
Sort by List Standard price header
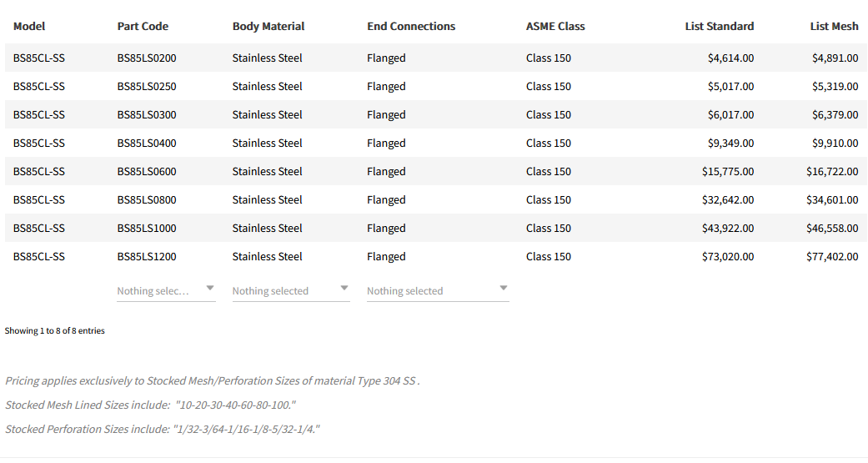pyautogui.click(x=719, y=26)
